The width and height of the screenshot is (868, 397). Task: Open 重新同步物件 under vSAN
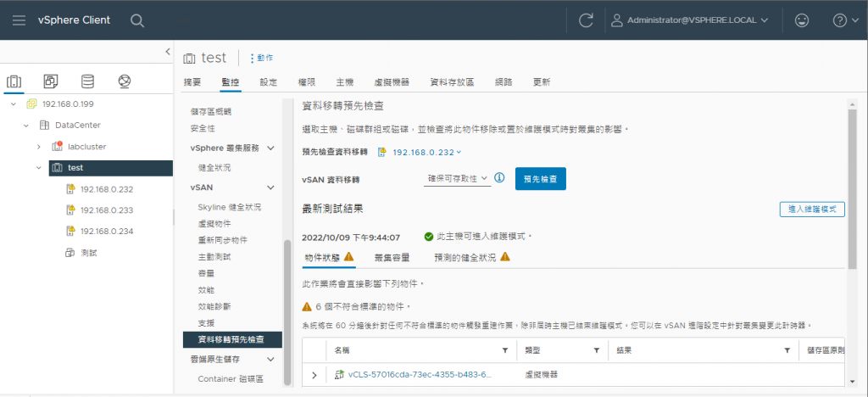223,240
